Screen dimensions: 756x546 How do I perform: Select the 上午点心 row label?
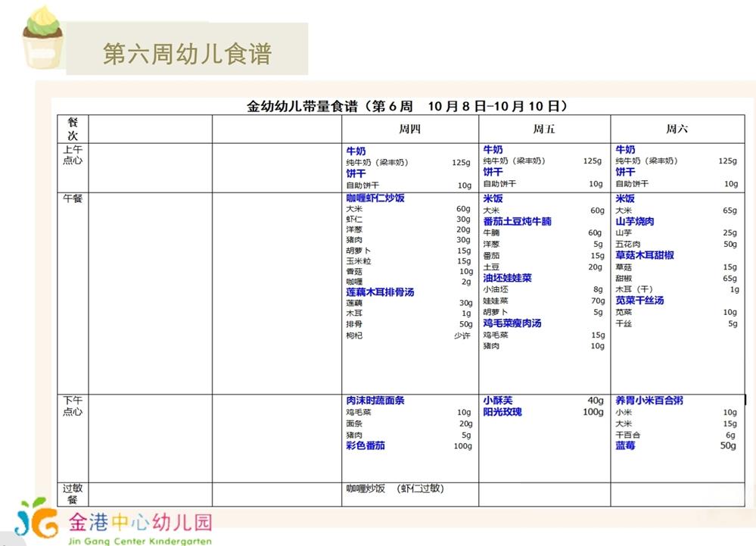(x=73, y=154)
